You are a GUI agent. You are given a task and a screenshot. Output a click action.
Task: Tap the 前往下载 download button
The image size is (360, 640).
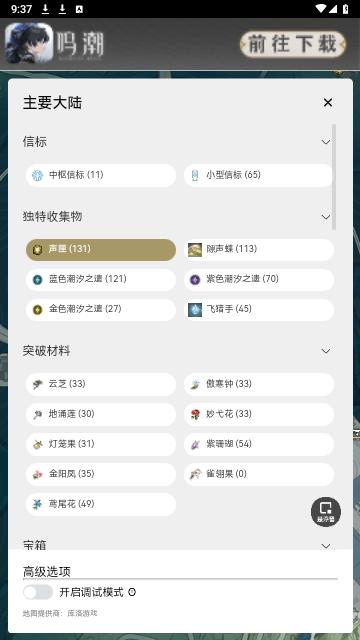point(293,44)
